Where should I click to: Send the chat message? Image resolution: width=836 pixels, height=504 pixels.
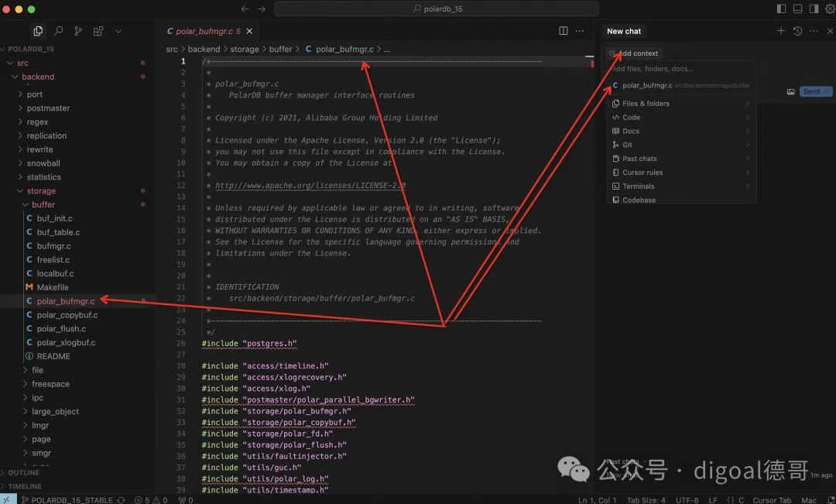point(815,91)
